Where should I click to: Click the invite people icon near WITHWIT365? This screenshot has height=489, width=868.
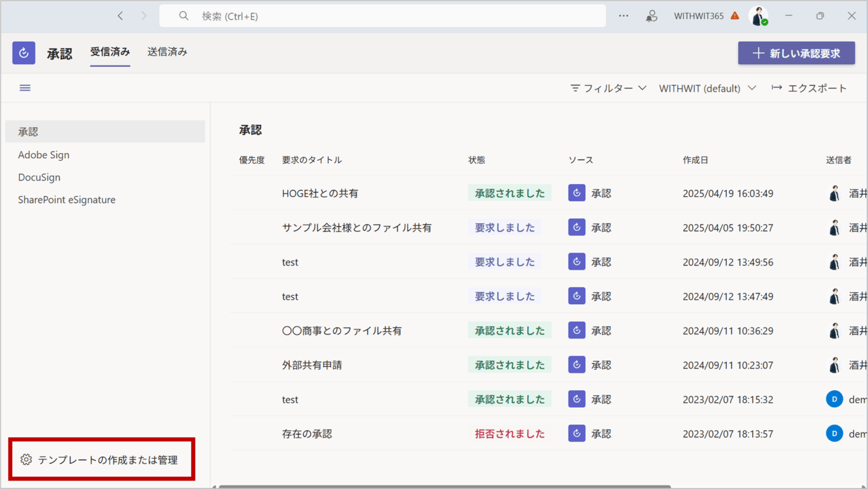point(651,15)
